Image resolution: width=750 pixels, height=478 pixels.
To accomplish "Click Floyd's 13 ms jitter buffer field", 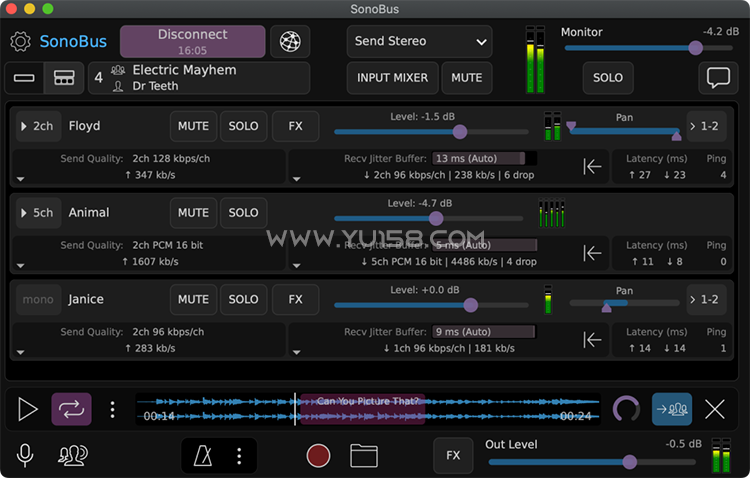I will tap(484, 158).
